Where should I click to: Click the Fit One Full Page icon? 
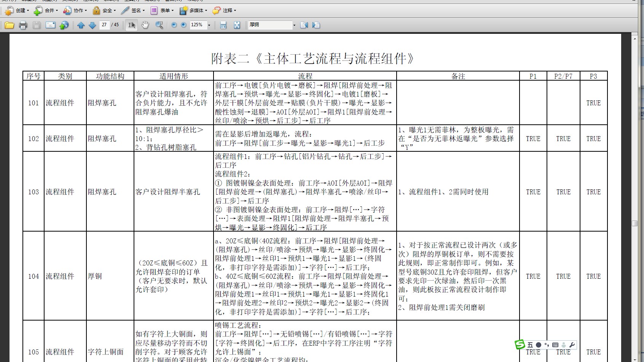tap(237, 25)
